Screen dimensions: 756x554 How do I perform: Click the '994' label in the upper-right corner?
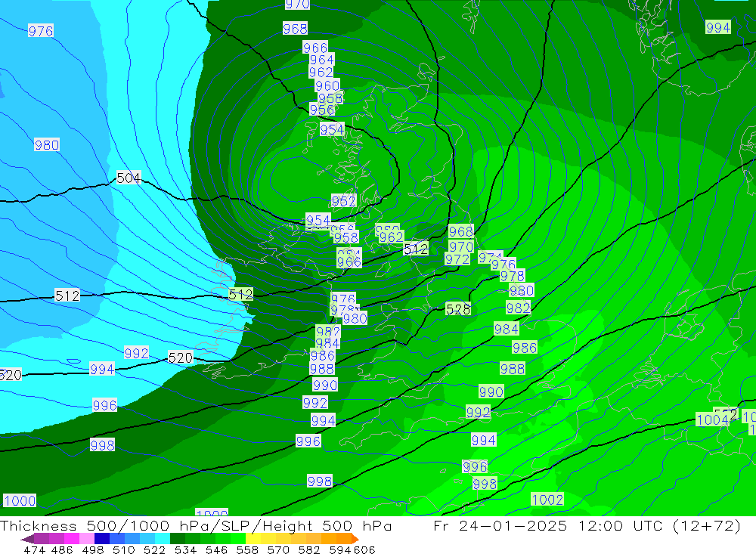(x=718, y=27)
